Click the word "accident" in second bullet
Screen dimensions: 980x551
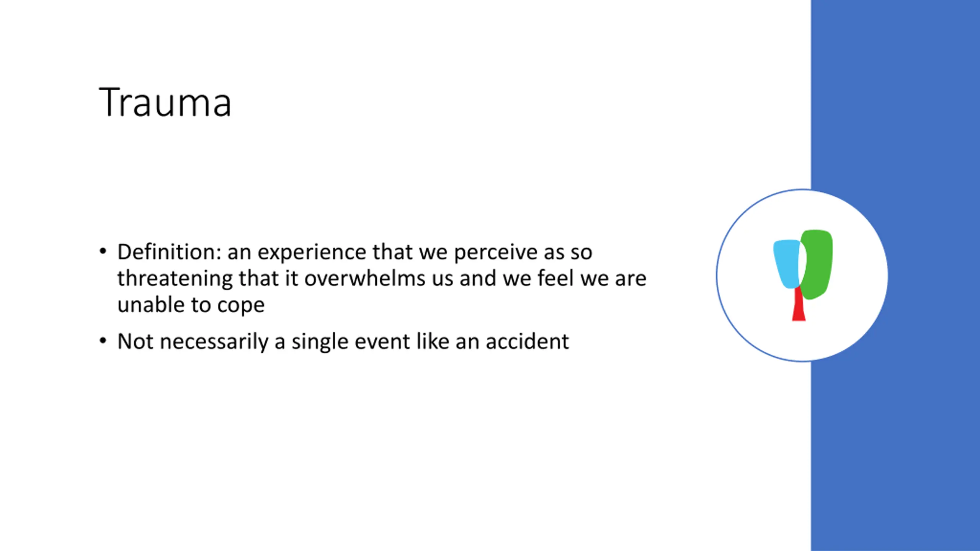pyautogui.click(x=527, y=341)
